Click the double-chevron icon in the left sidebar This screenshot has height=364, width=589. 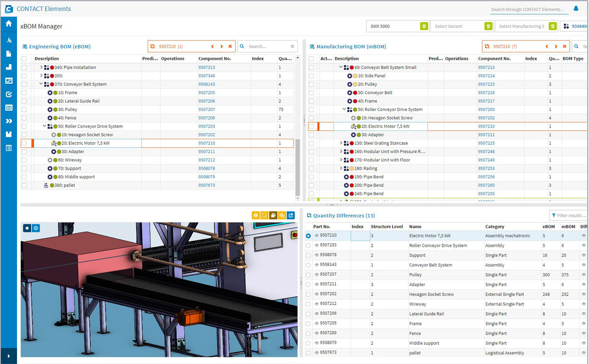point(9,121)
